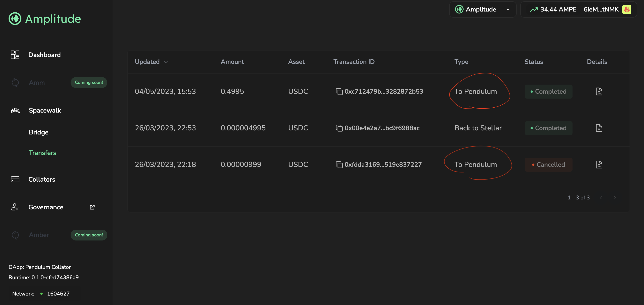Viewport: 644px width, 305px height.
Task: Sort by the Updated column chevron
Action: pyautogui.click(x=166, y=62)
